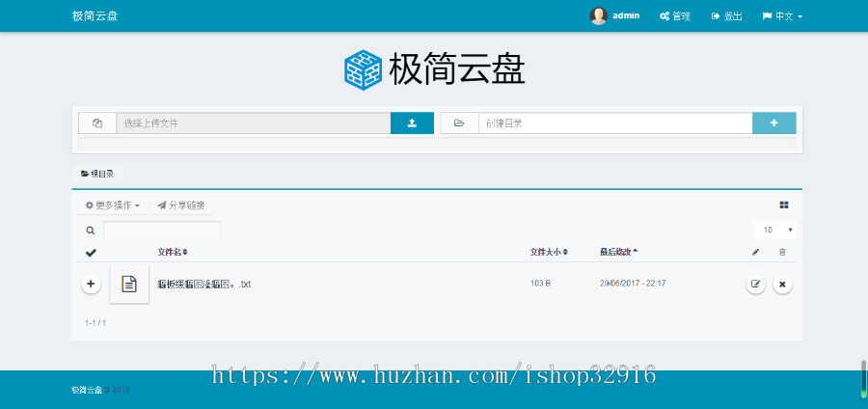This screenshot has width=868, height=409.
Task: Switch to grid view icon
Action: [784, 205]
